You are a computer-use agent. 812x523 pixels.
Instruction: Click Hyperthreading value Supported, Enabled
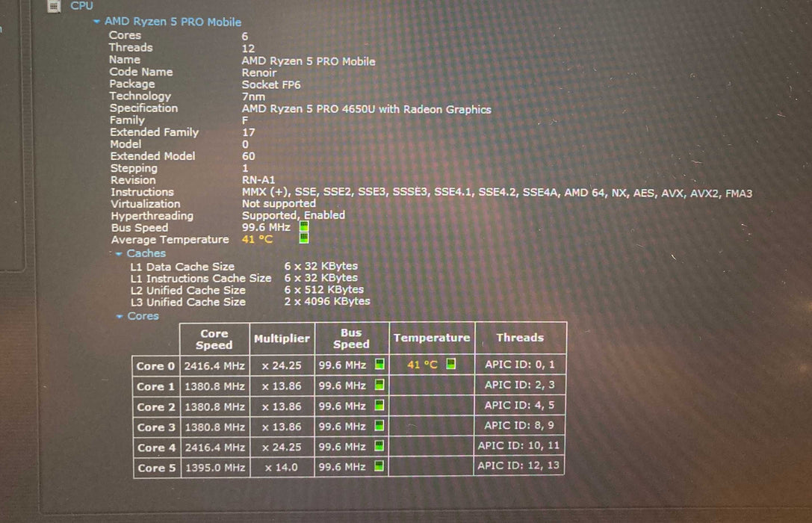[x=293, y=215]
